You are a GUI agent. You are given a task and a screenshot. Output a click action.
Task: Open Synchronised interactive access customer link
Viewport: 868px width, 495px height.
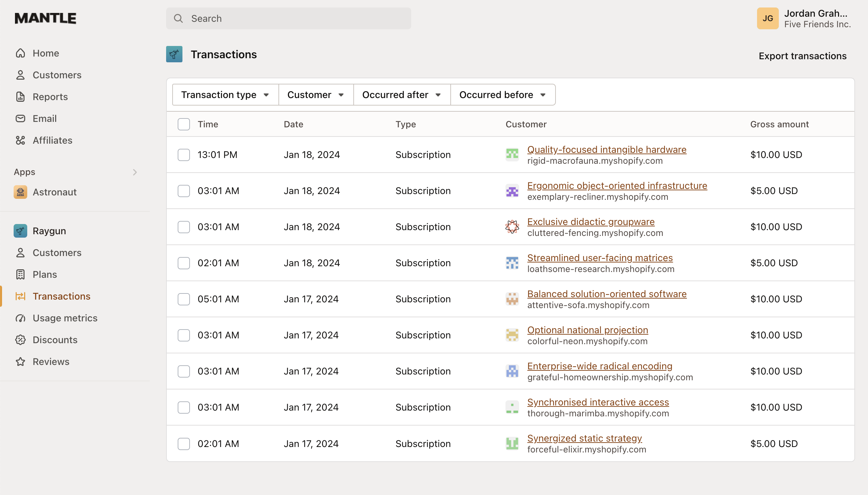(x=598, y=402)
